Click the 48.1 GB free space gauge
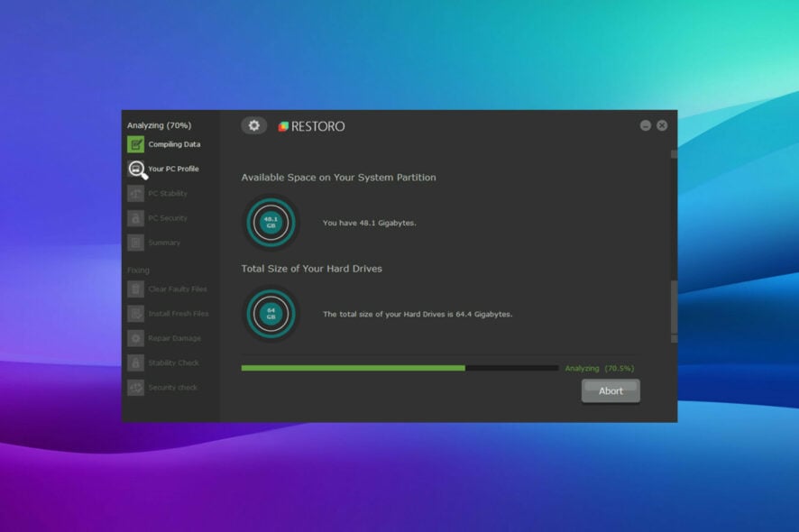Viewport: 799px width, 532px height. point(271,222)
